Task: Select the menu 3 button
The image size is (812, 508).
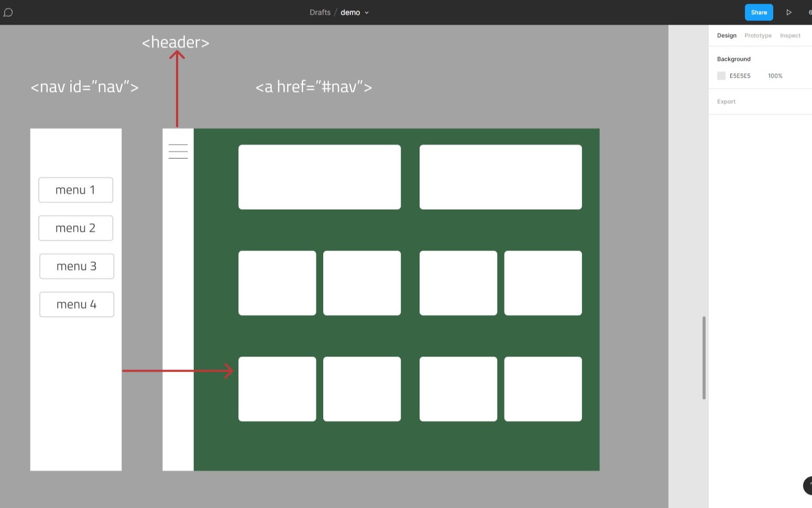Action: coord(76,266)
